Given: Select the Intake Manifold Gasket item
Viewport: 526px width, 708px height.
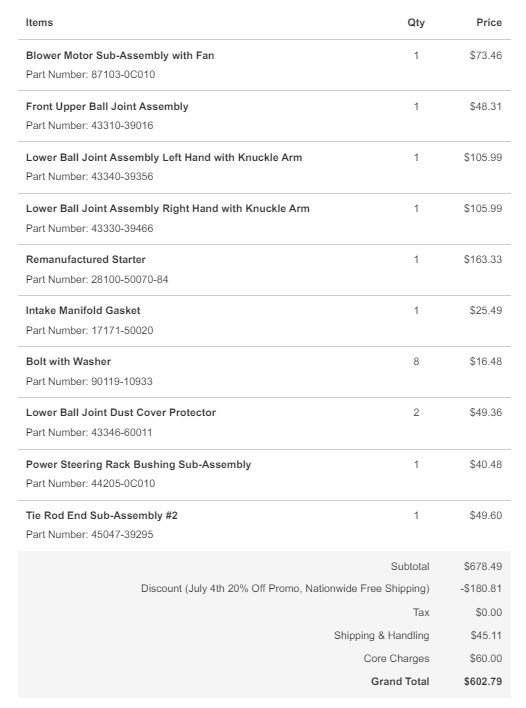Looking at the screenshot, I should tap(83, 311).
